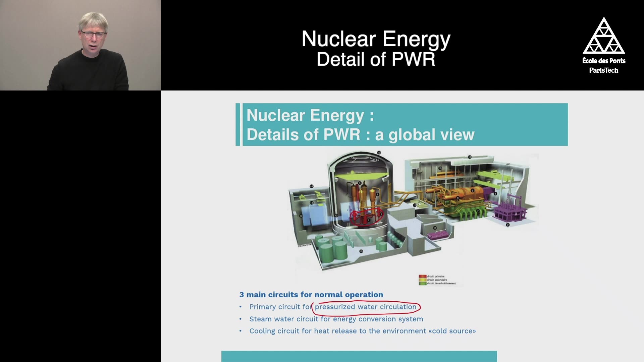Click the 'Details of PWR : a global view' heading
Image resolution: width=644 pixels, height=362 pixels.
[x=361, y=134]
